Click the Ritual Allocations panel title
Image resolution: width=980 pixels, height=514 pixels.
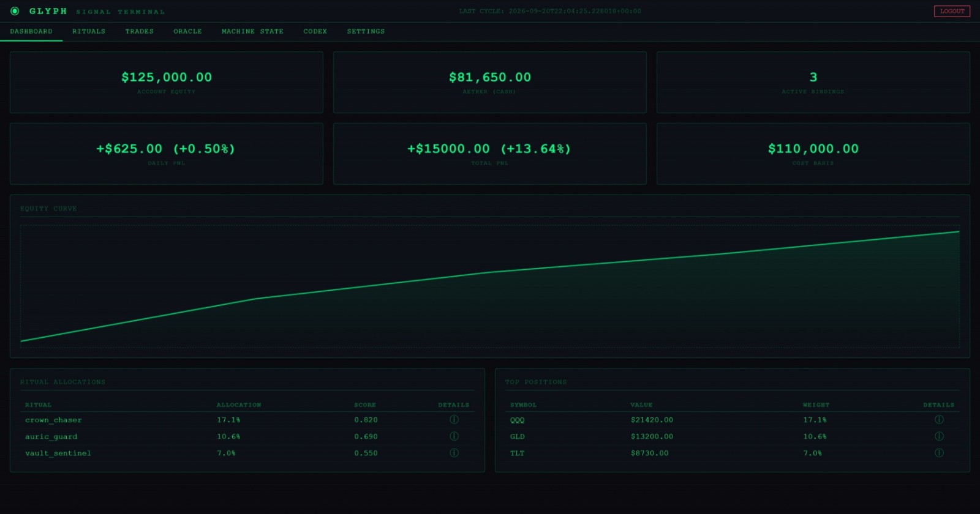point(62,382)
